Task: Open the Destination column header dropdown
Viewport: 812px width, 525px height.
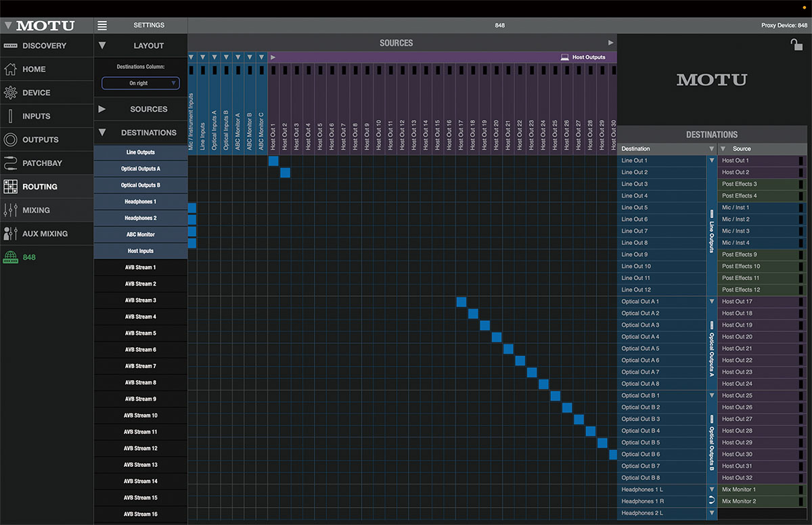Action: click(x=711, y=149)
